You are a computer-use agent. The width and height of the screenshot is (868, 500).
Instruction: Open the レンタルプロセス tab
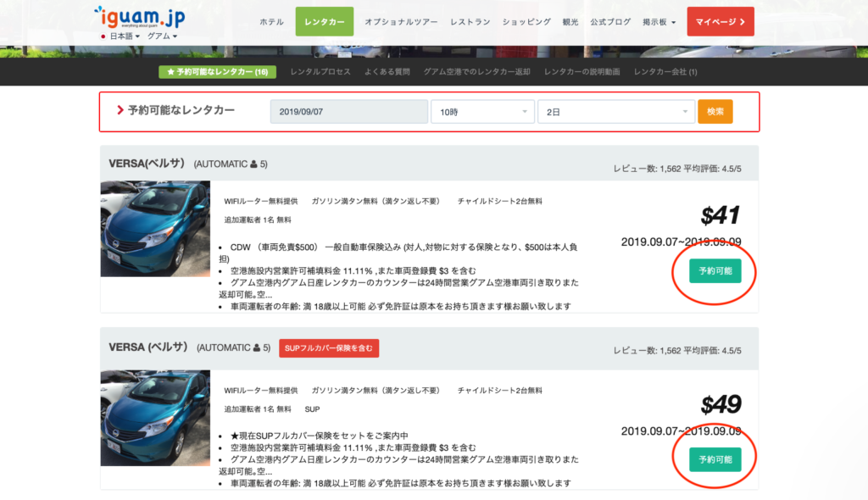(x=320, y=72)
